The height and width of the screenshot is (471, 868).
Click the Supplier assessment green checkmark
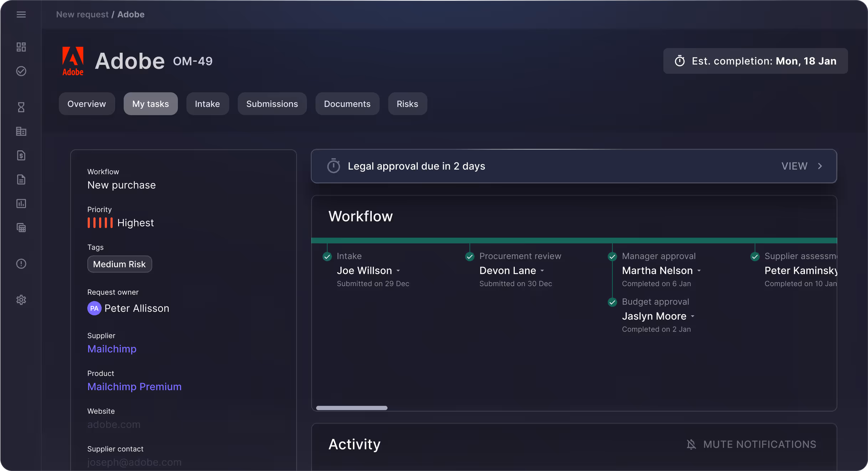pyautogui.click(x=755, y=257)
